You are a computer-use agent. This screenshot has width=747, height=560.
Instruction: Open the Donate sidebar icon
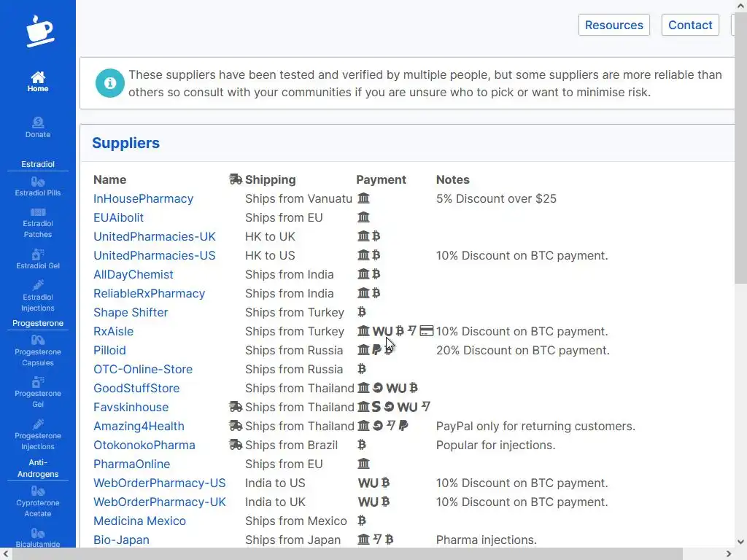pos(38,127)
